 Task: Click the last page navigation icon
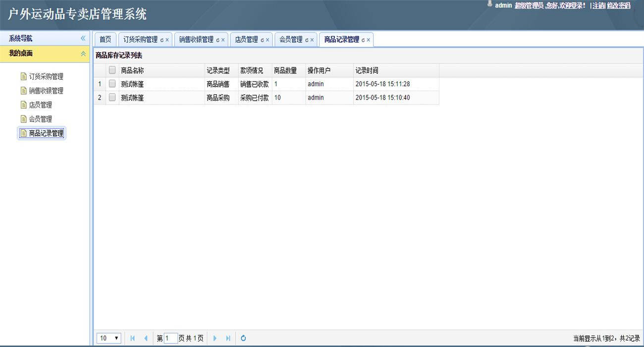pos(228,338)
